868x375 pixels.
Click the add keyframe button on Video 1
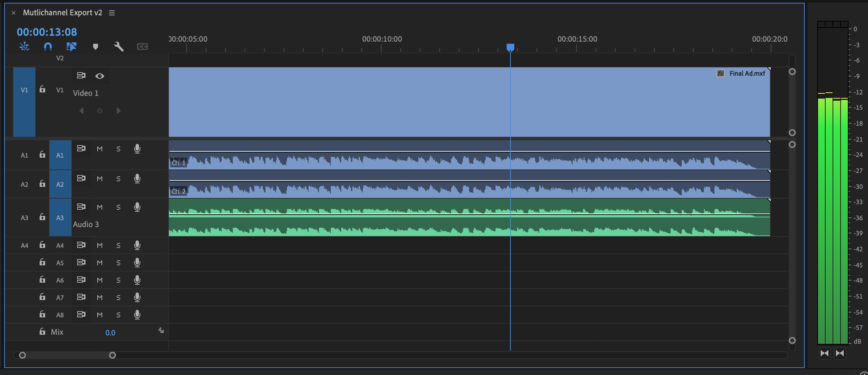100,110
